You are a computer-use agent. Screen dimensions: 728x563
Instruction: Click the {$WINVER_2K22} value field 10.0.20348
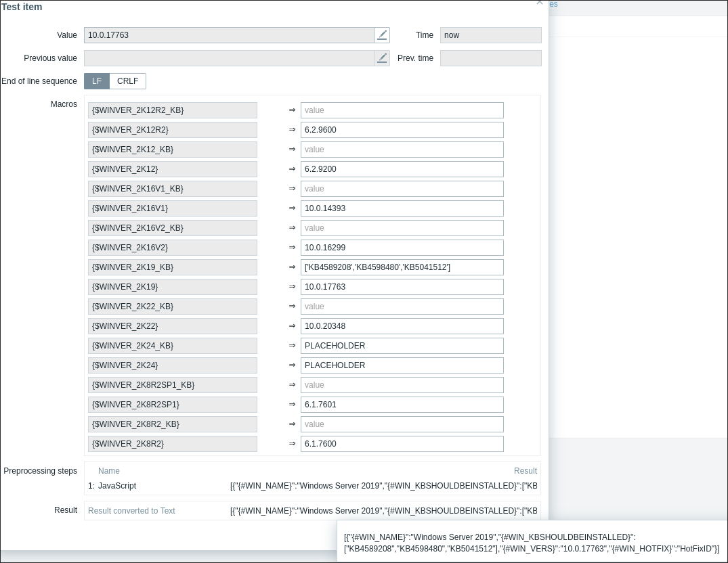pos(402,326)
